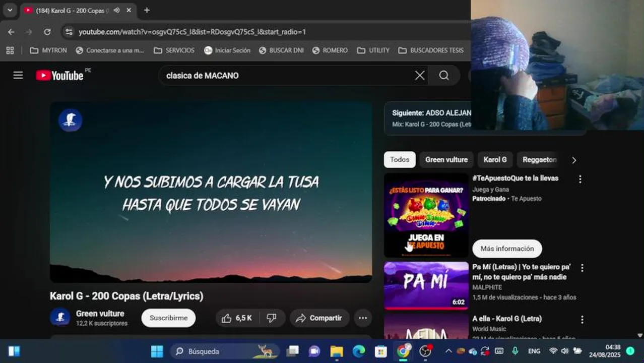The width and height of the screenshot is (644, 363).
Task: Go forward with the browser forward arrow
Action: (x=29, y=32)
